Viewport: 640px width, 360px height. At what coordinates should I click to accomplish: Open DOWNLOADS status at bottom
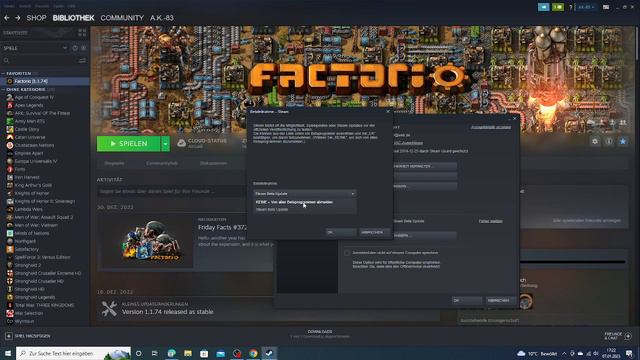tap(320, 334)
